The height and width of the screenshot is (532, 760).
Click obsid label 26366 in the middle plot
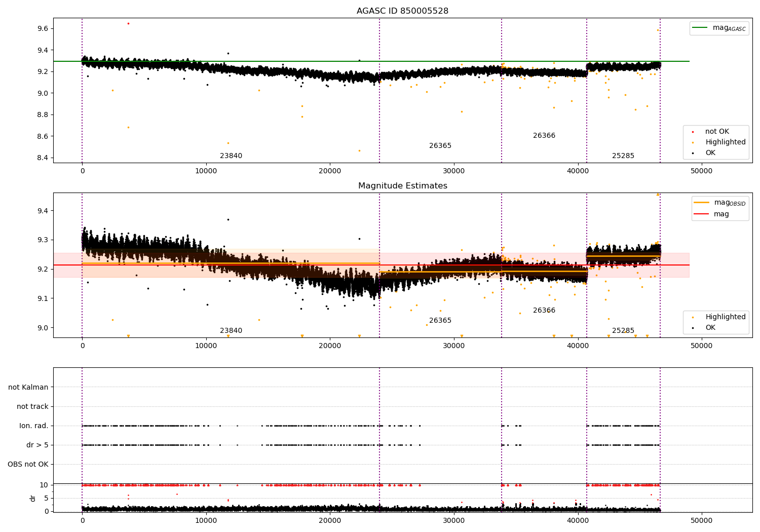544,311
